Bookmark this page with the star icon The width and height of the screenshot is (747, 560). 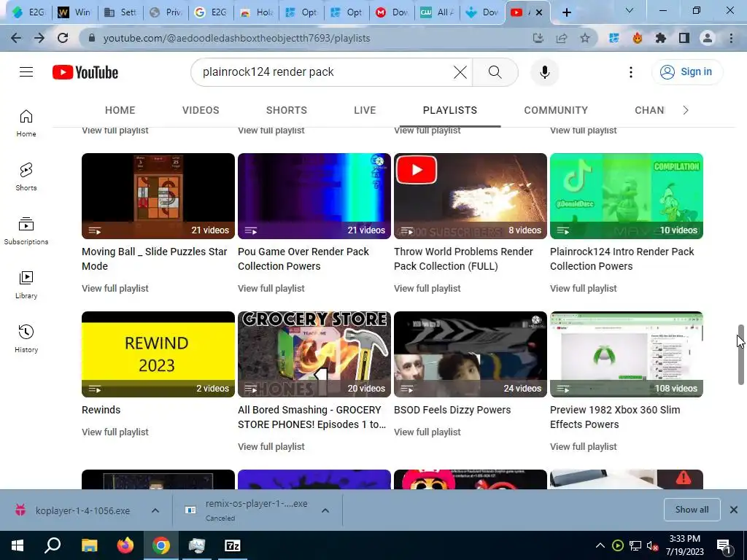click(585, 38)
